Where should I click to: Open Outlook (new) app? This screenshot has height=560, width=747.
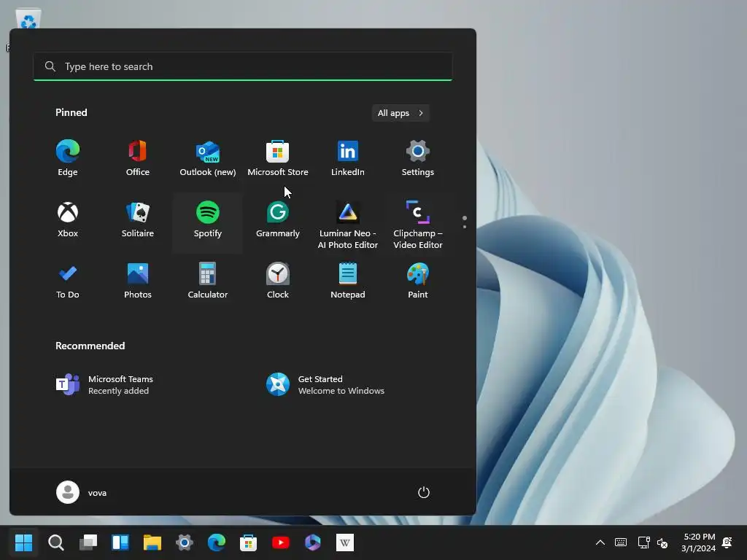(x=208, y=158)
